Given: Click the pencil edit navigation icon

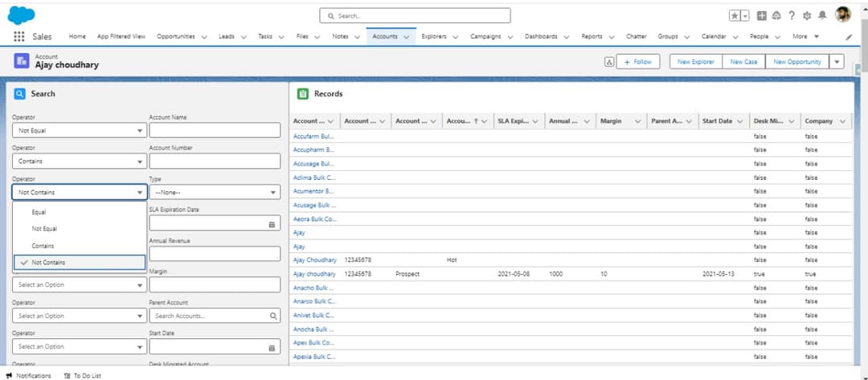Looking at the screenshot, I should [x=850, y=37].
